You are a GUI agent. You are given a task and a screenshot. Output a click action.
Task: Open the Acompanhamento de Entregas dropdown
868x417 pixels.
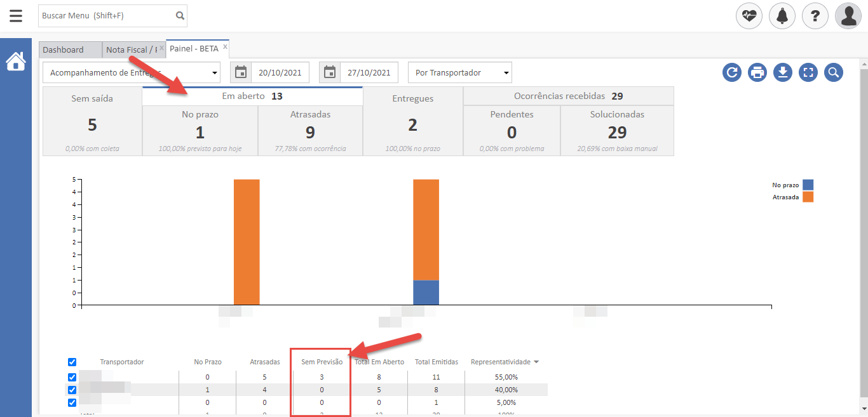(132, 73)
